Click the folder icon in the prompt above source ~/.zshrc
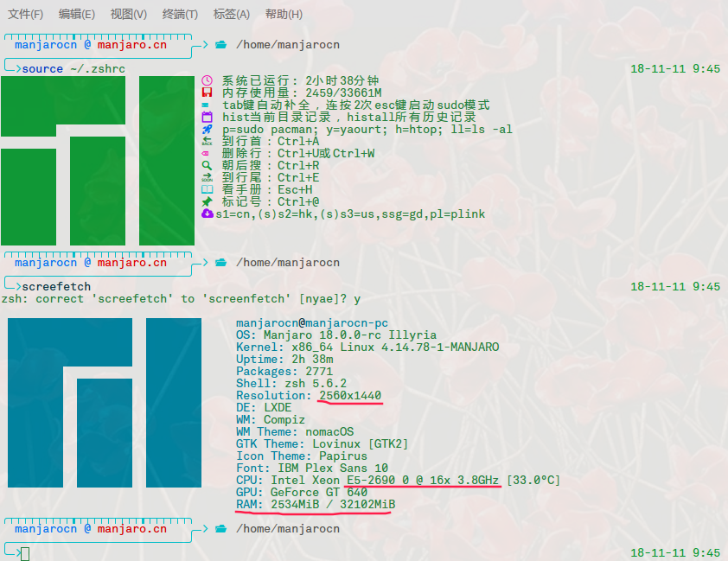Screen dimensions: 728x561 [x=221, y=45]
